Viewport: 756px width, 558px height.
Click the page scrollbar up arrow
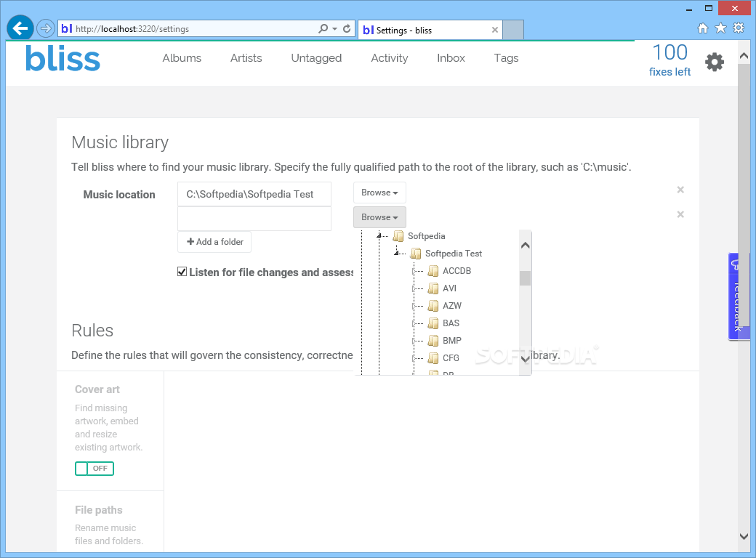click(x=744, y=56)
